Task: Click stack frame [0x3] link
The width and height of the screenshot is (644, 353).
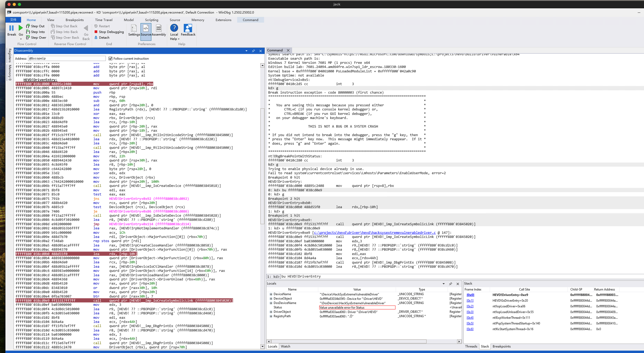Action: point(470,312)
